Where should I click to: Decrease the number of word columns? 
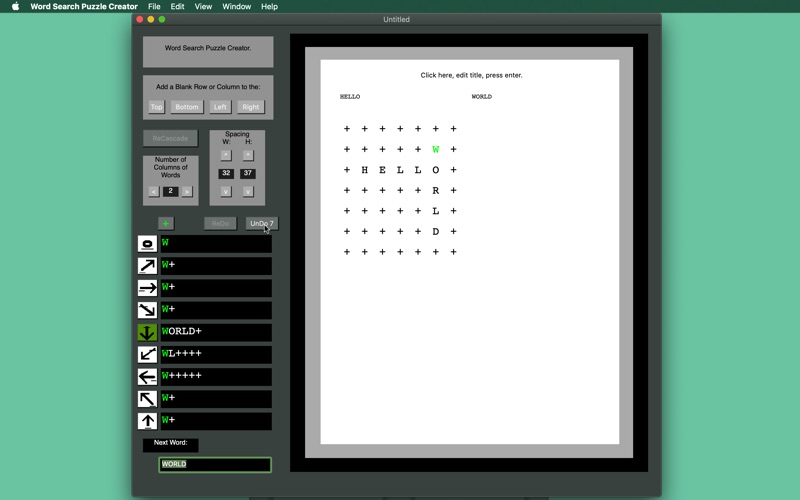click(x=154, y=191)
